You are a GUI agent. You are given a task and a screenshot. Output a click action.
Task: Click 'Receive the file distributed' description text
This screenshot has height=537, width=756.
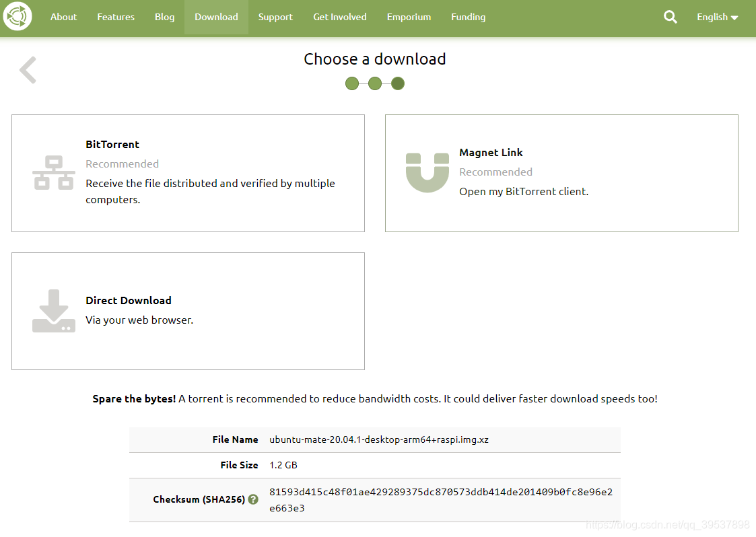(210, 191)
